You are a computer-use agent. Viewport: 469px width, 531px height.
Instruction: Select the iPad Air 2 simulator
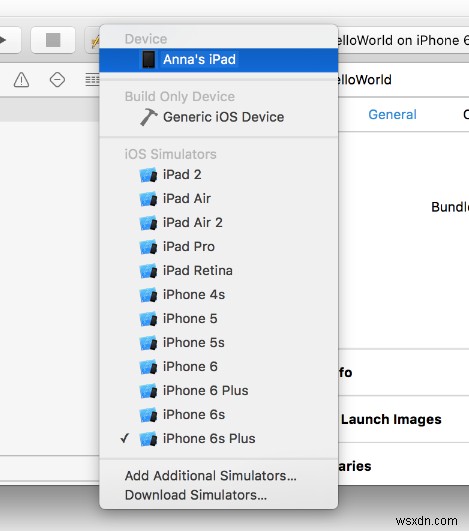point(218,223)
